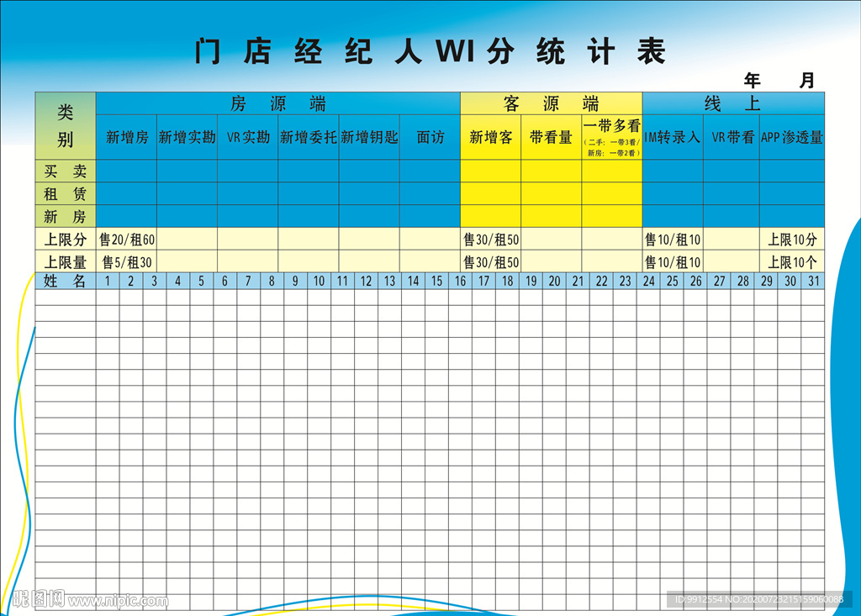This screenshot has width=861, height=616.
Task: Click the 售20/租60 cell
Action: coord(127,240)
